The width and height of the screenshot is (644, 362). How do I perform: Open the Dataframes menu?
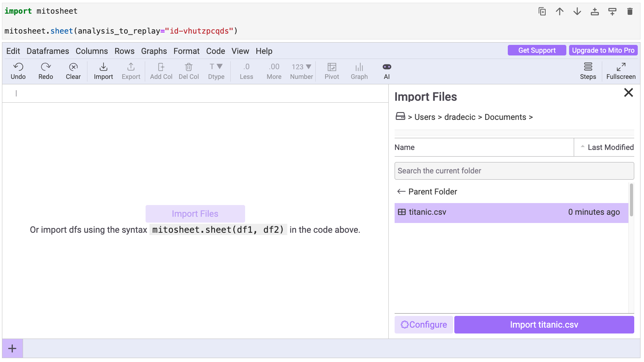[x=48, y=51]
